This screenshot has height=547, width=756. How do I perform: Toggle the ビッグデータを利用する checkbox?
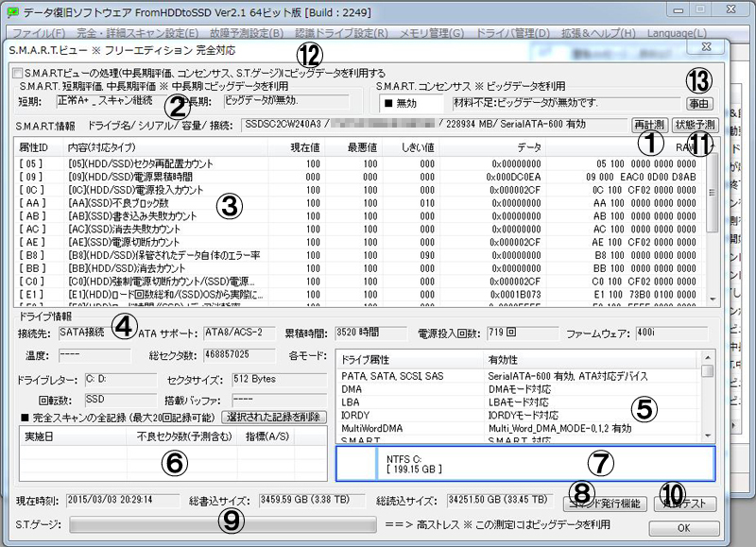[x=18, y=74]
